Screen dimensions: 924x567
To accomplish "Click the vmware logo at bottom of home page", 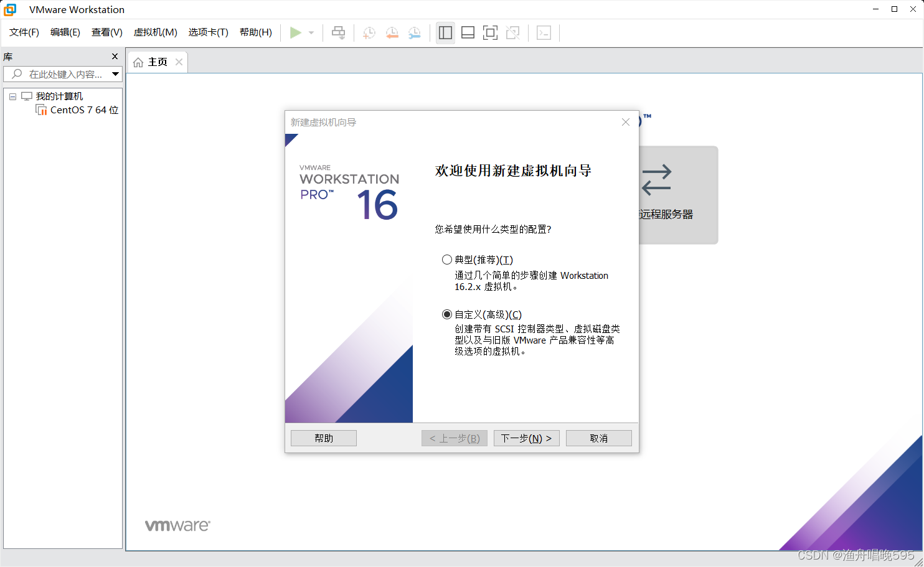I will (x=177, y=525).
